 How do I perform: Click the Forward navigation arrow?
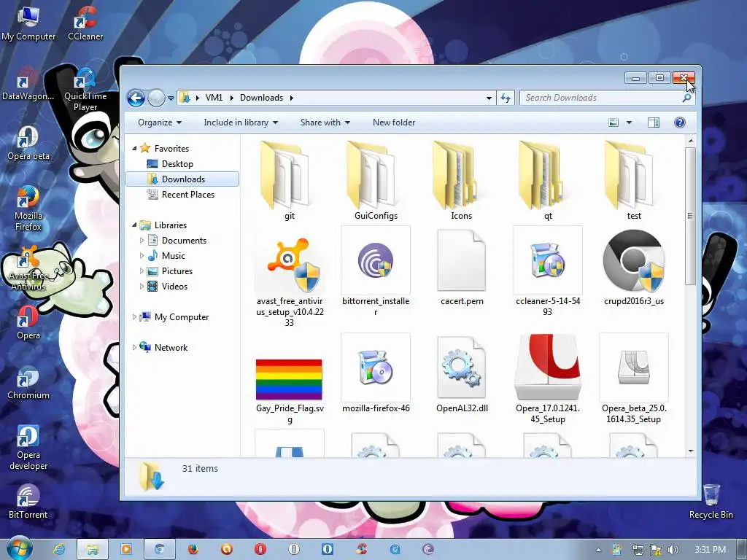156,98
